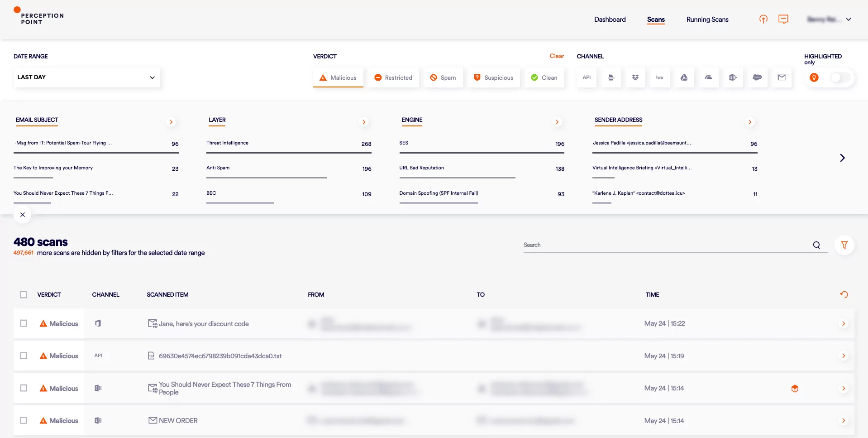This screenshot has width=868, height=438.
Task: Click the SES engine progress bar
Action: (482, 153)
